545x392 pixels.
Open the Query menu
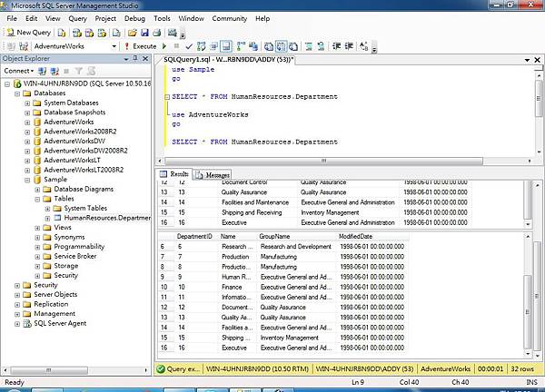(78, 17)
